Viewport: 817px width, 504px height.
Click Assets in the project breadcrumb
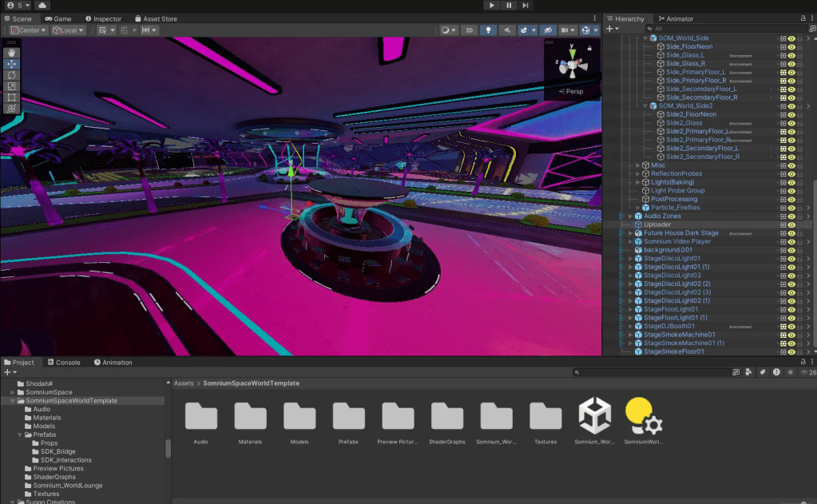[x=184, y=383]
